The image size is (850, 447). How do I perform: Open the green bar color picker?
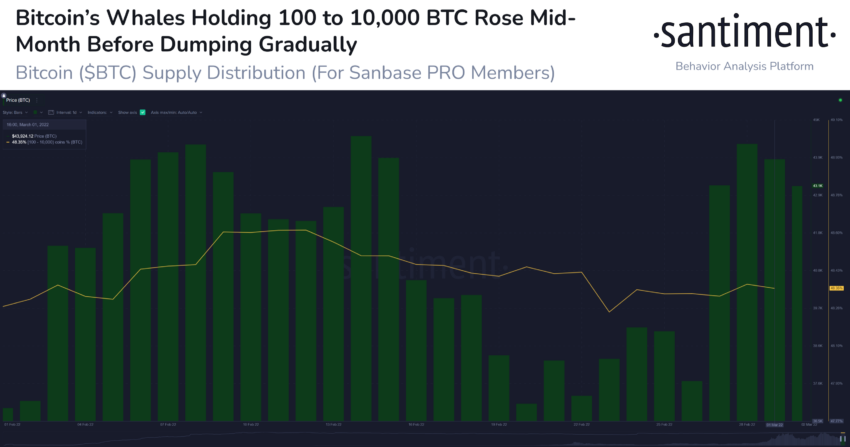point(37,113)
